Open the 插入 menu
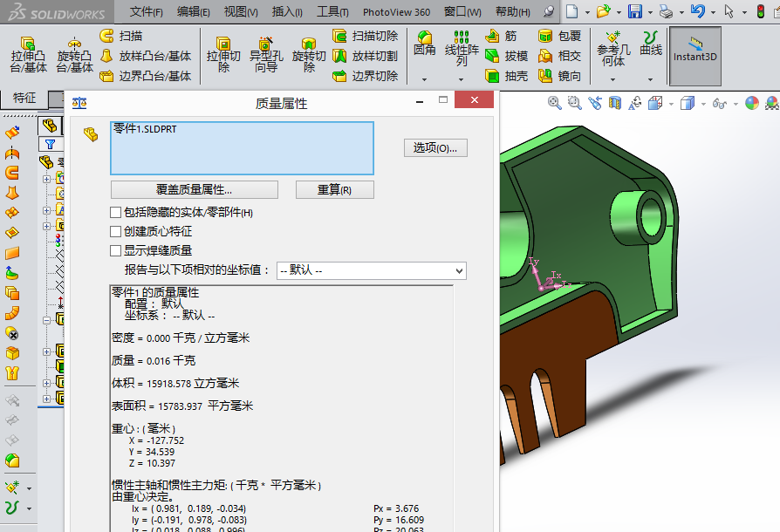 287,12
